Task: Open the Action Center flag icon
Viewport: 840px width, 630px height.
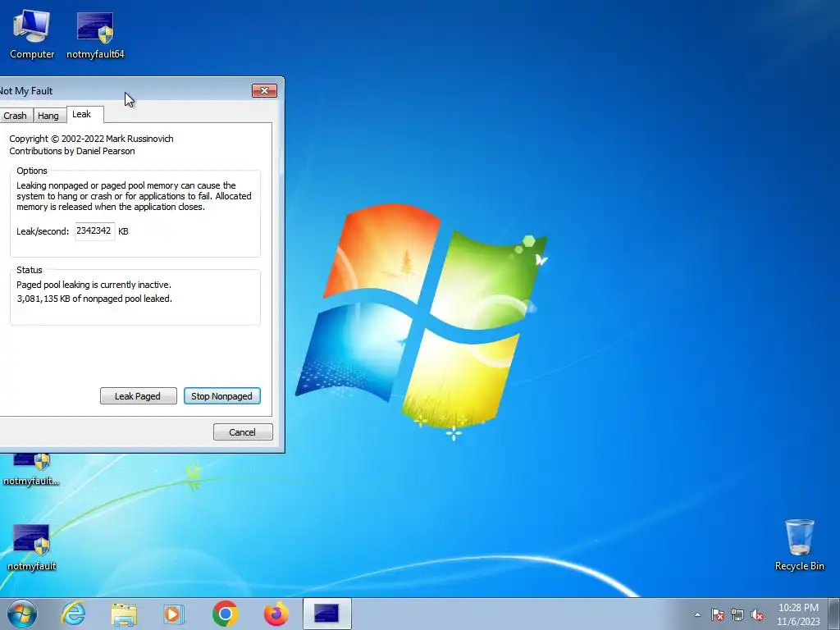Action: (x=718, y=614)
